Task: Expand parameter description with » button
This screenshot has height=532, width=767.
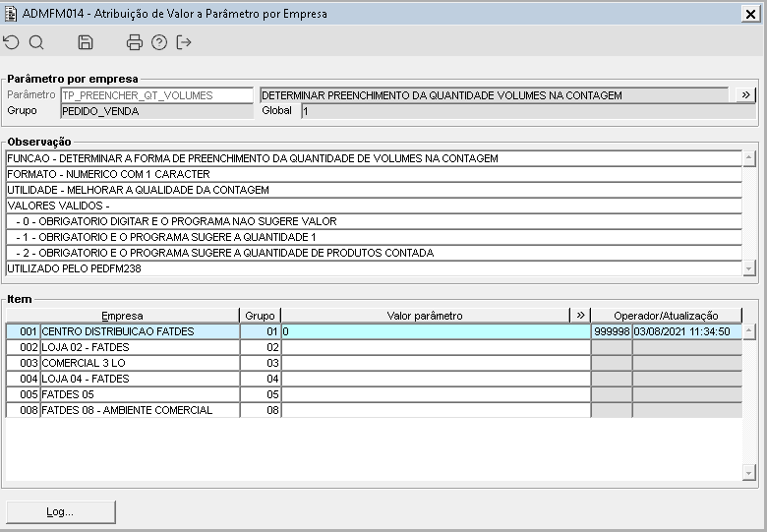Action: 746,94
